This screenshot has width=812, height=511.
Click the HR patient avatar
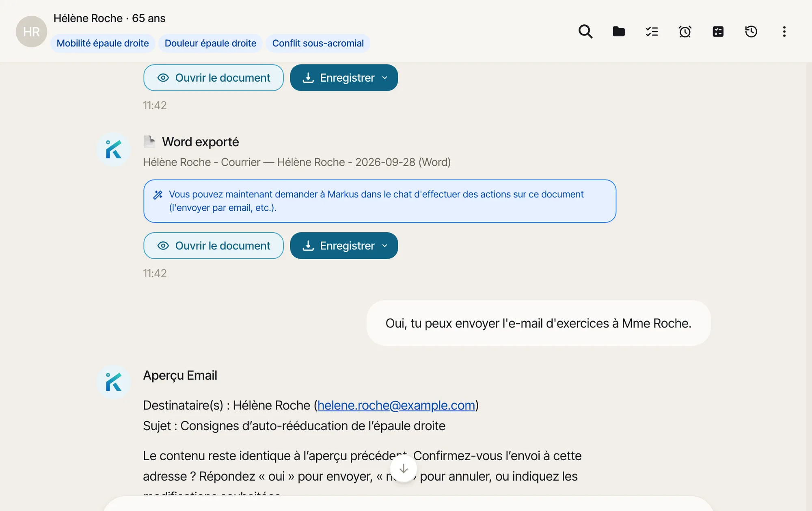point(31,32)
